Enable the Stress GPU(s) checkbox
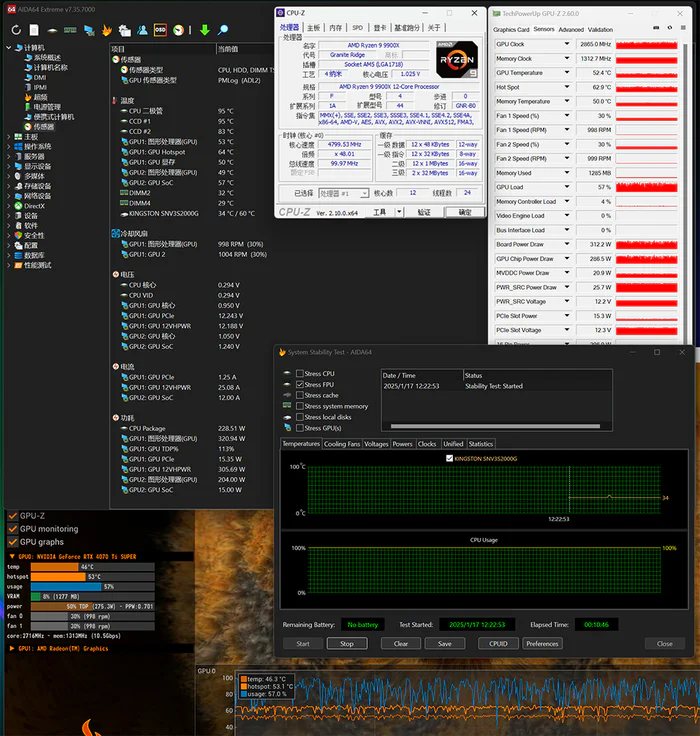Image resolution: width=700 pixels, height=736 pixels. (x=300, y=428)
